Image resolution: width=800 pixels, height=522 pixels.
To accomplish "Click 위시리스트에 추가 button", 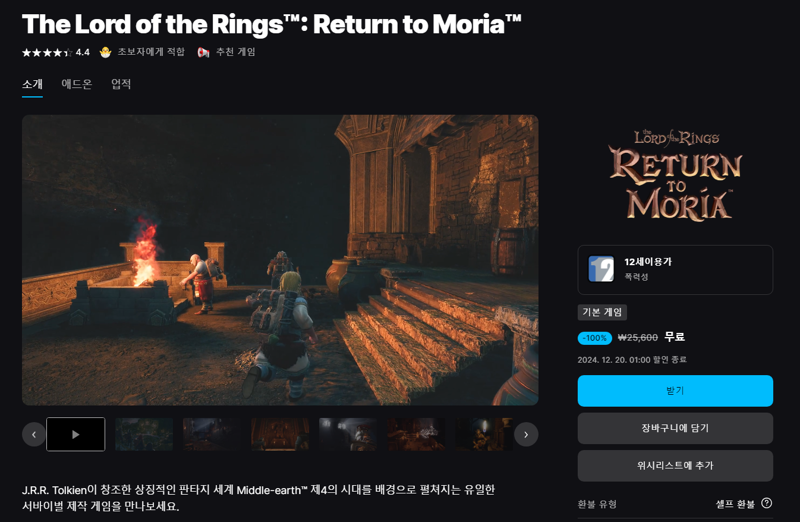I will pos(675,465).
